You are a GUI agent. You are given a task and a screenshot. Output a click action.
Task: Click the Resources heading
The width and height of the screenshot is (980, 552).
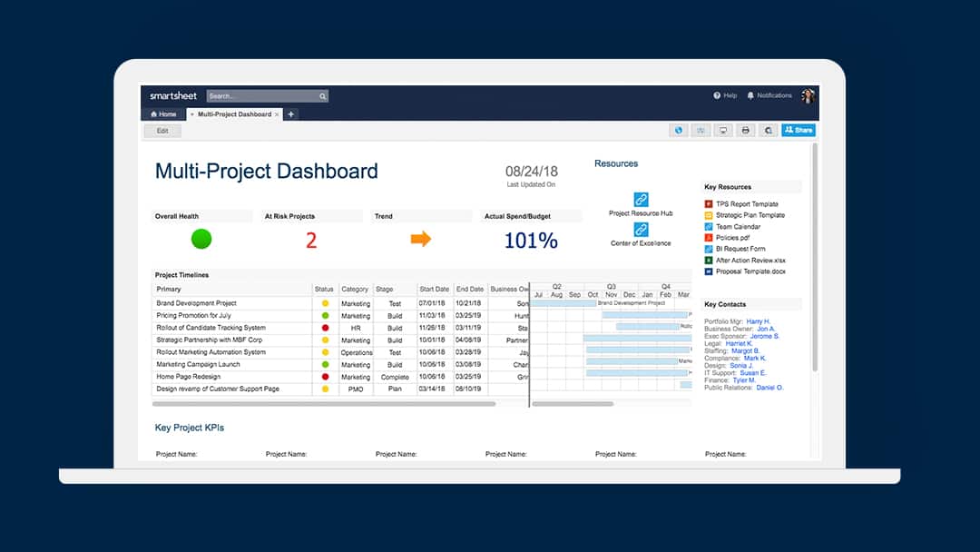615,163
